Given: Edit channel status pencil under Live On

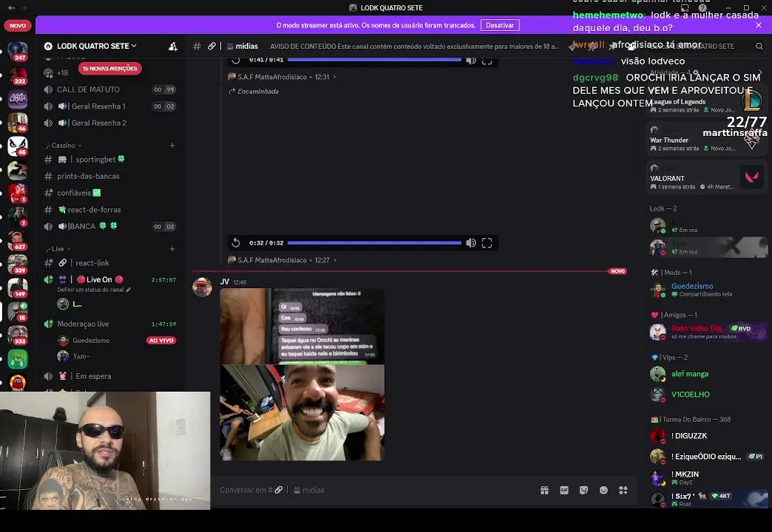Looking at the screenshot, I should [x=129, y=290].
